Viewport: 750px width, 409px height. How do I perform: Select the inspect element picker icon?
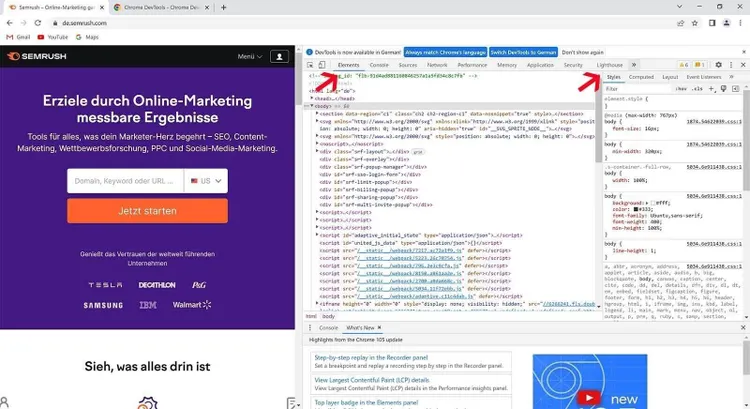310,65
